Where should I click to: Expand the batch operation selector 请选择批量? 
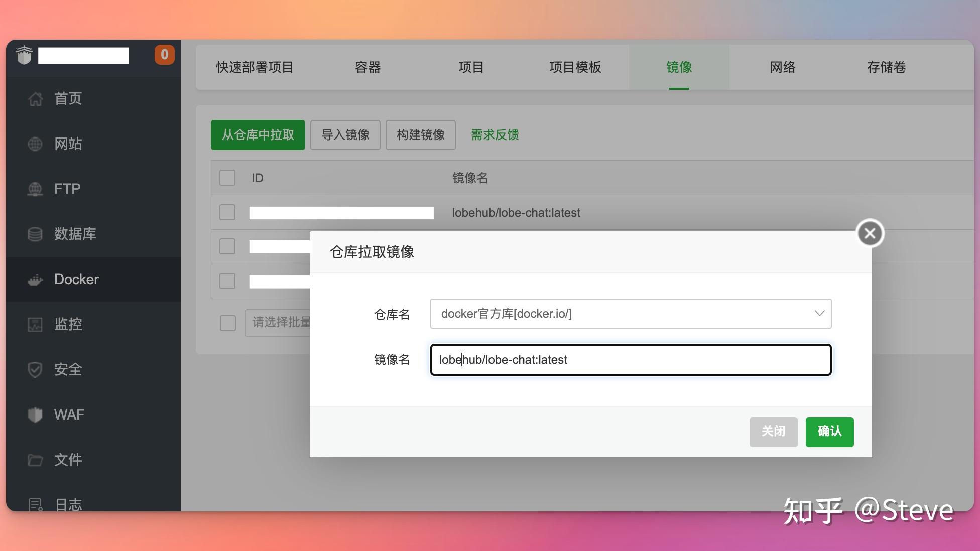(x=281, y=323)
